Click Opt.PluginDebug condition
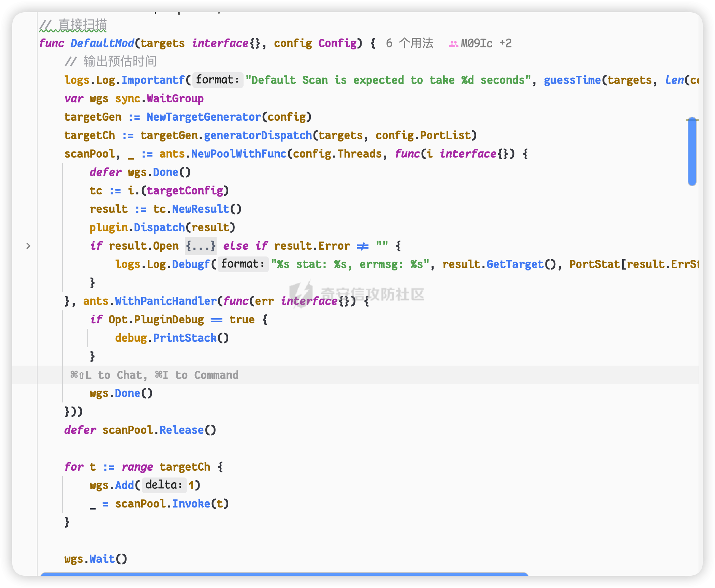 point(156,320)
